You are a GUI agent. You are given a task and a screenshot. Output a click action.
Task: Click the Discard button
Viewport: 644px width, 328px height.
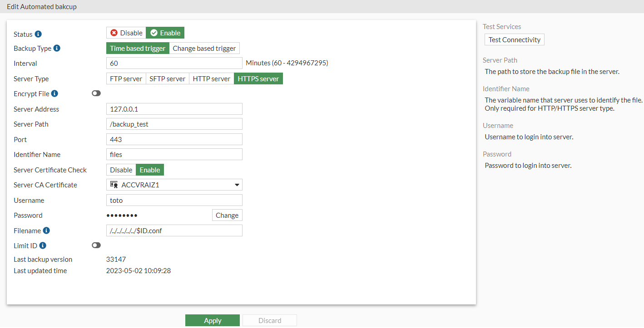[x=269, y=320]
